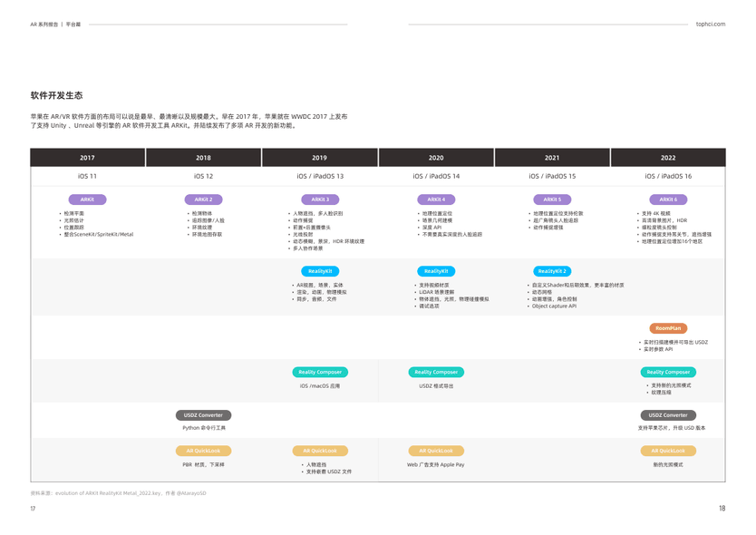Click the orange RoomPlan label
The height and width of the screenshot is (535, 756).
pyautogui.click(x=668, y=328)
